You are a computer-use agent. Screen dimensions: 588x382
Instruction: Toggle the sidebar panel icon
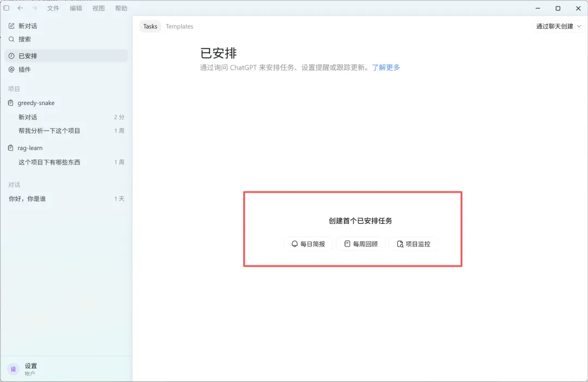7,8
